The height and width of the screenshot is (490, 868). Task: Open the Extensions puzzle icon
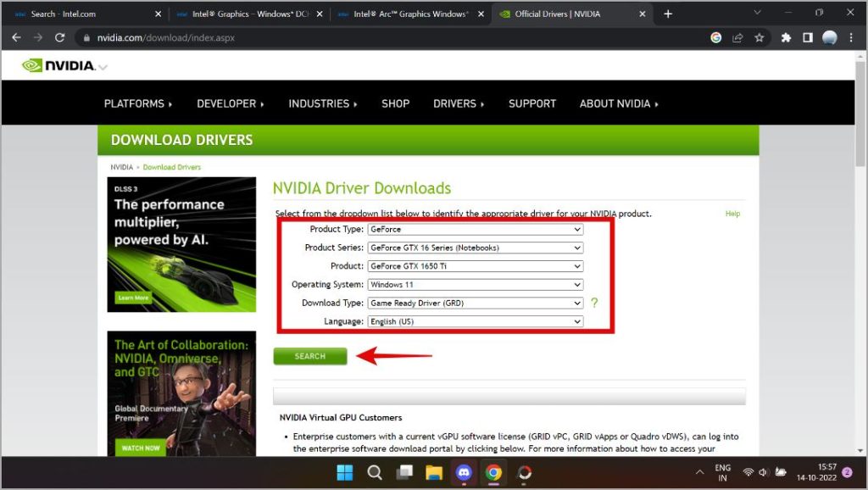786,37
